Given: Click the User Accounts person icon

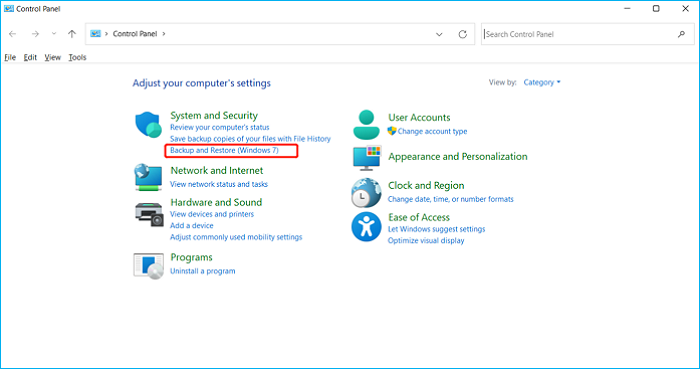Looking at the screenshot, I should (x=367, y=124).
